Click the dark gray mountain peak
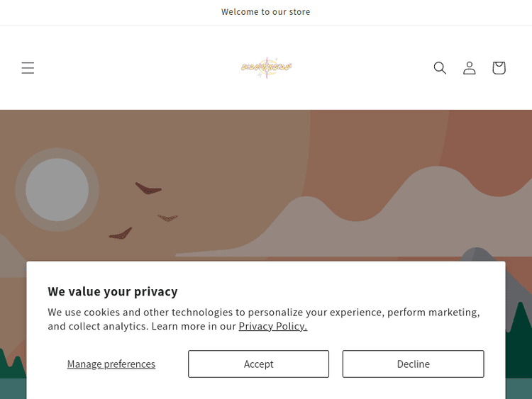The image size is (532, 399). pyautogui.click(x=477, y=255)
